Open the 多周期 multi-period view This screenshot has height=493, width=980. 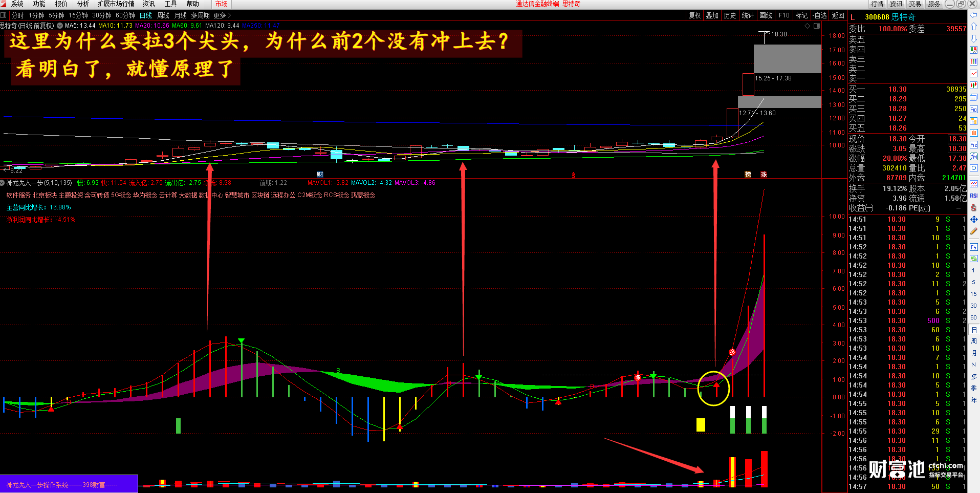pos(201,15)
